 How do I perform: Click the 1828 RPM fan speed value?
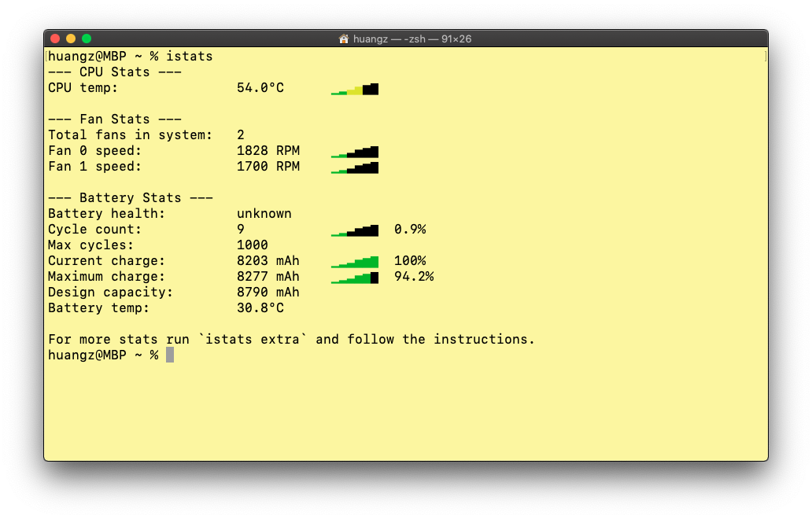tap(268, 151)
